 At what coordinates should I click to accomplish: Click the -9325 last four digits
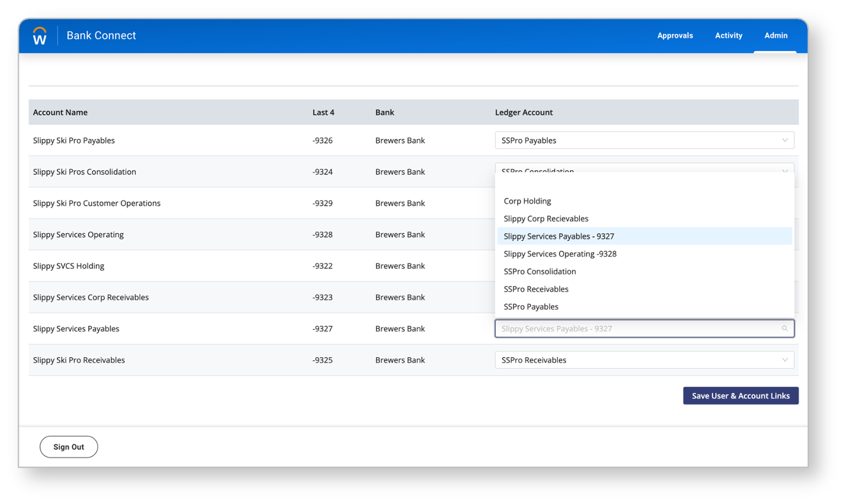pos(323,360)
